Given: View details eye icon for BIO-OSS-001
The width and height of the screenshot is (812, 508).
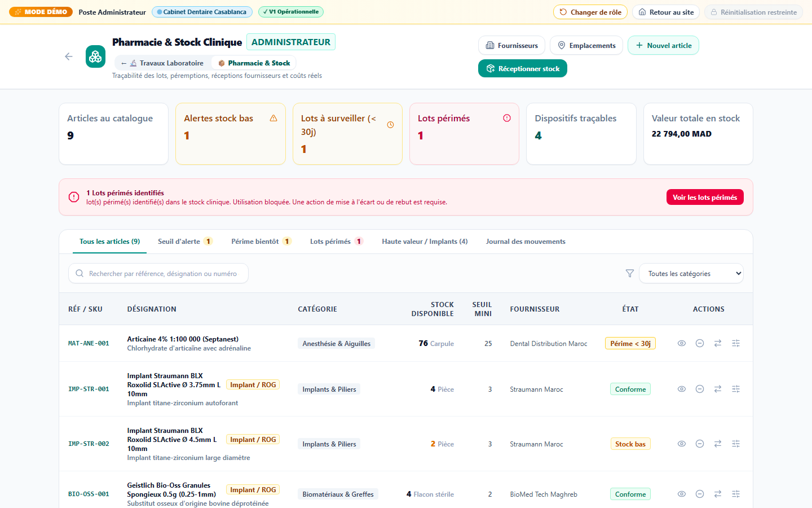Looking at the screenshot, I should 682,494.
